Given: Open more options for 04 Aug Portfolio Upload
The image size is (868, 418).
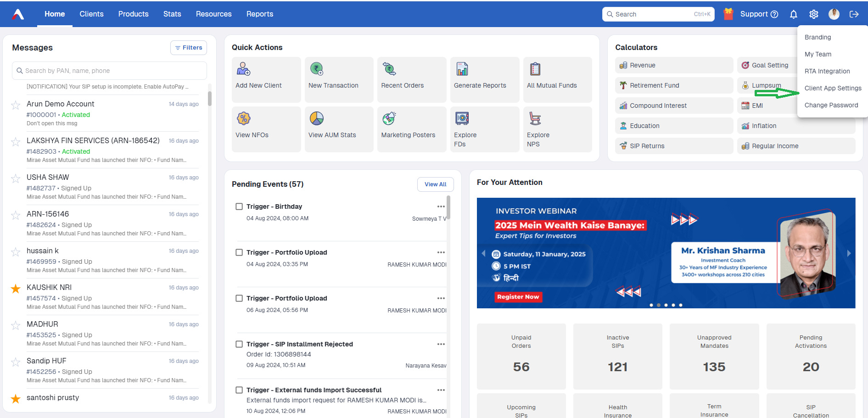Looking at the screenshot, I should 441,252.
